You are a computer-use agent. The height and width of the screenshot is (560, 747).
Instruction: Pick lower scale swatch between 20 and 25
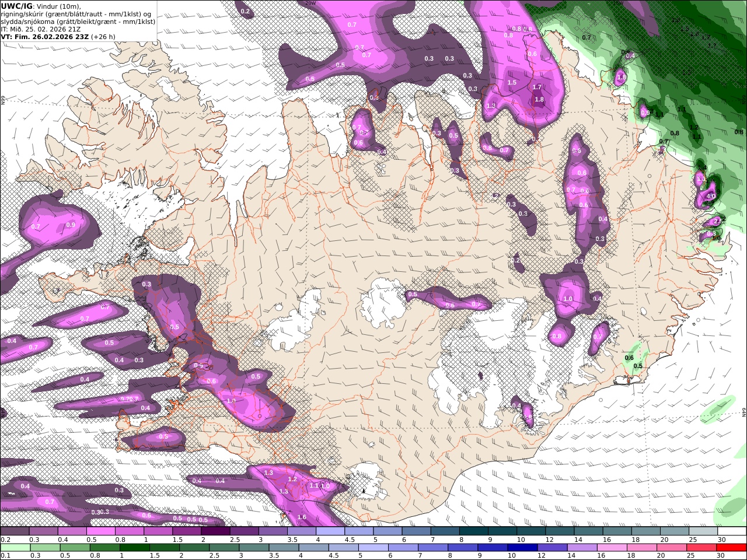tap(672, 548)
